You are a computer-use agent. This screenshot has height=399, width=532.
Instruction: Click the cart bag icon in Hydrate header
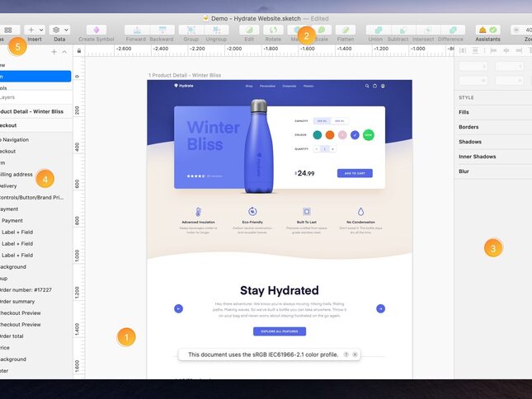coord(375,86)
